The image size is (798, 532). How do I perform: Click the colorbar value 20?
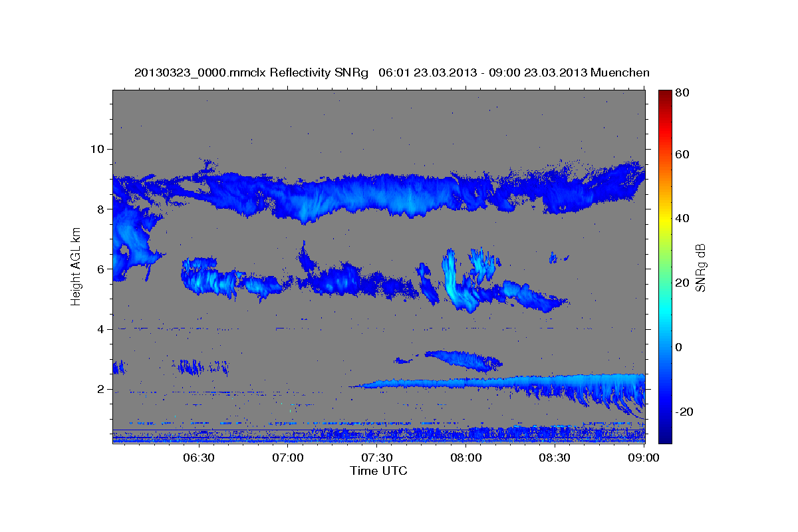[684, 283]
